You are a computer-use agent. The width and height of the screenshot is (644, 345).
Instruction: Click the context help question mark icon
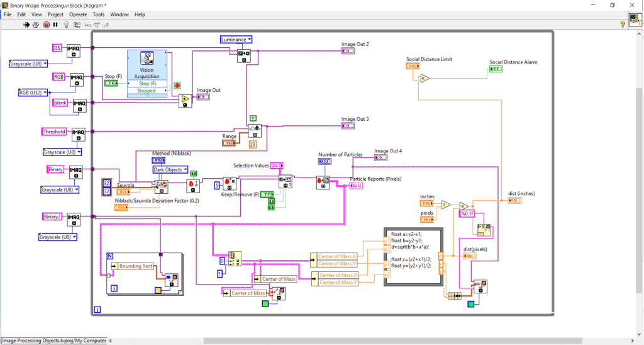(x=622, y=25)
